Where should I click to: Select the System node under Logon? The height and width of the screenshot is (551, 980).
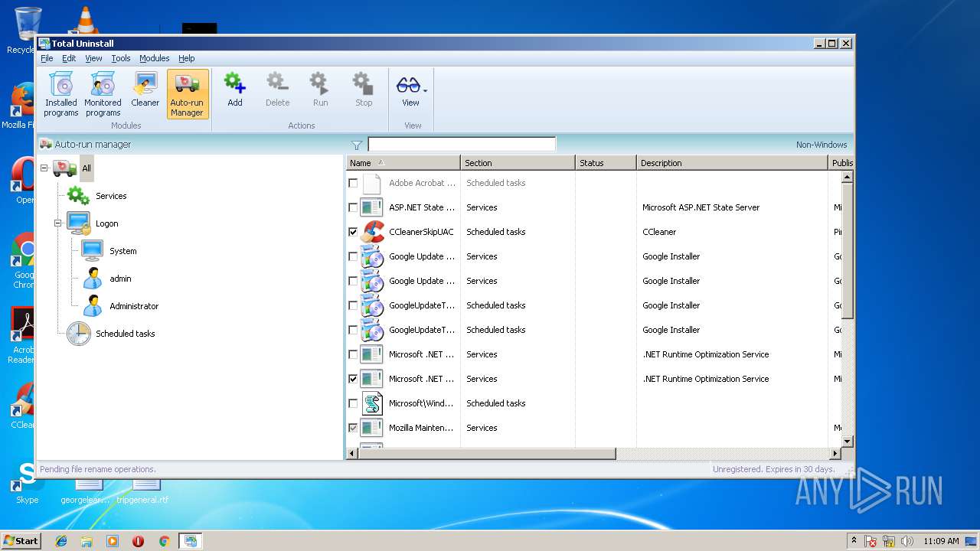click(x=122, y=251)
